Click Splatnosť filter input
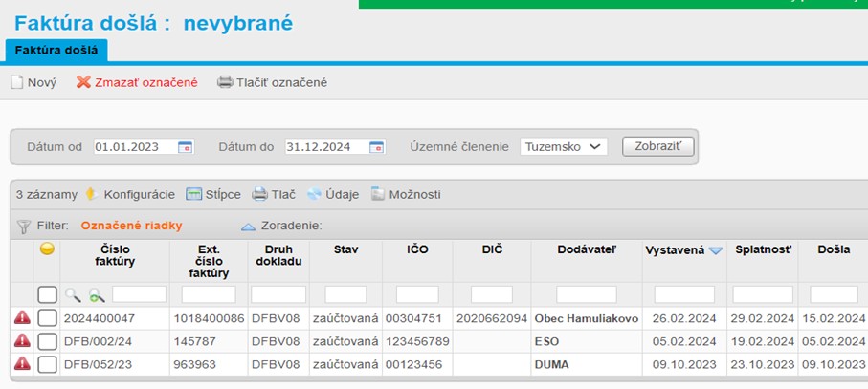Viewport: 868px width, 389px height. click(x=763, y=294)
